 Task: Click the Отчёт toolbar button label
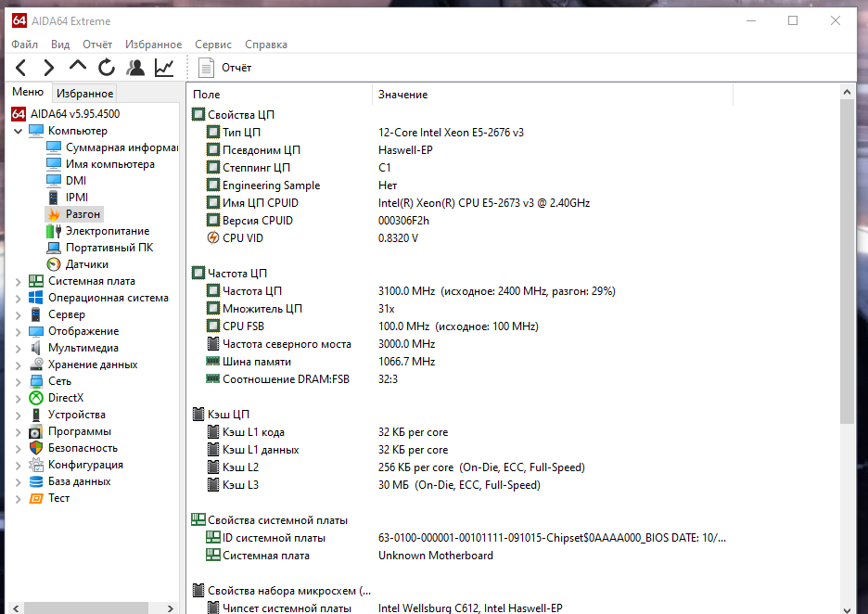[236, 68]
